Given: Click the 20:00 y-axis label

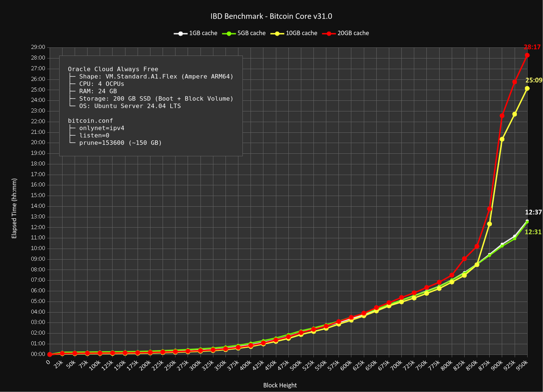Looking at the screenshot, I should click(38, 142).
